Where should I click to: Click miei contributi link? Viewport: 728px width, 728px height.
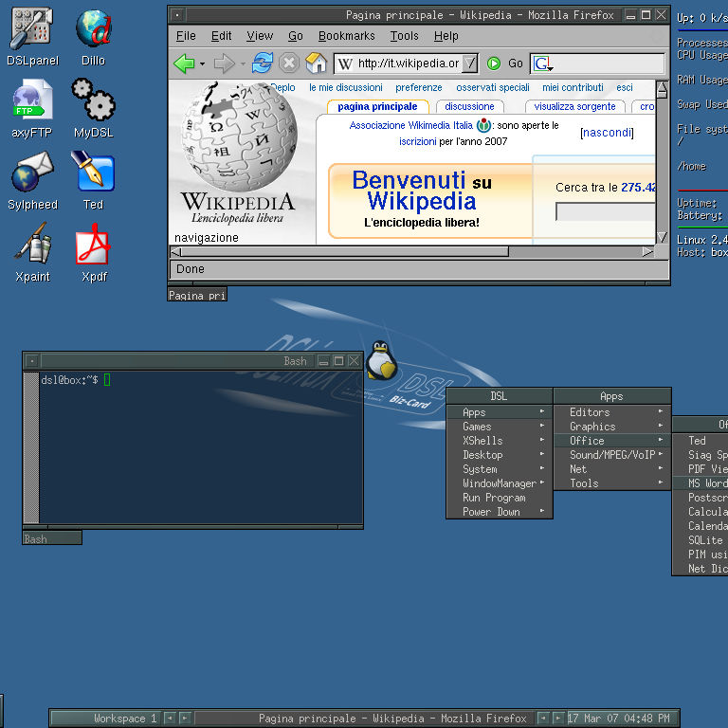point(573,87)
